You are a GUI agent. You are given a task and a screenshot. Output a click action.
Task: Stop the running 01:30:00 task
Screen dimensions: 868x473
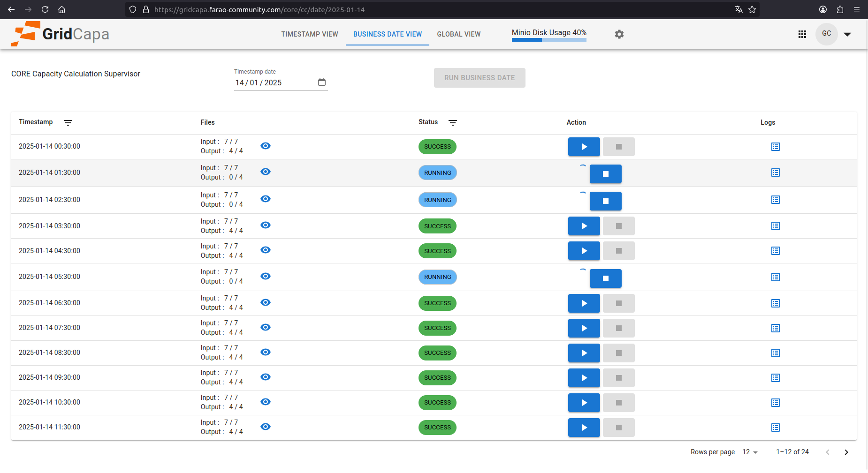[605, 174]
